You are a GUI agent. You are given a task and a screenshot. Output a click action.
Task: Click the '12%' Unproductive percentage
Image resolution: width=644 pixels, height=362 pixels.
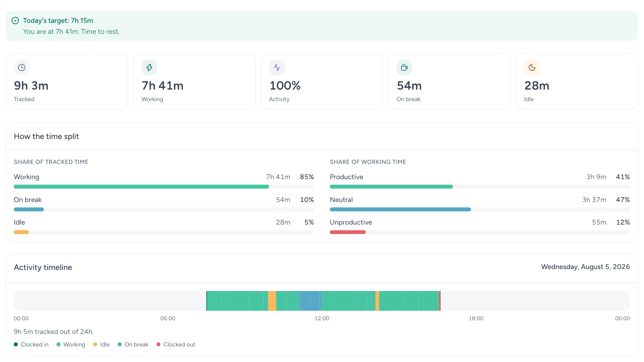coord(623,222)
